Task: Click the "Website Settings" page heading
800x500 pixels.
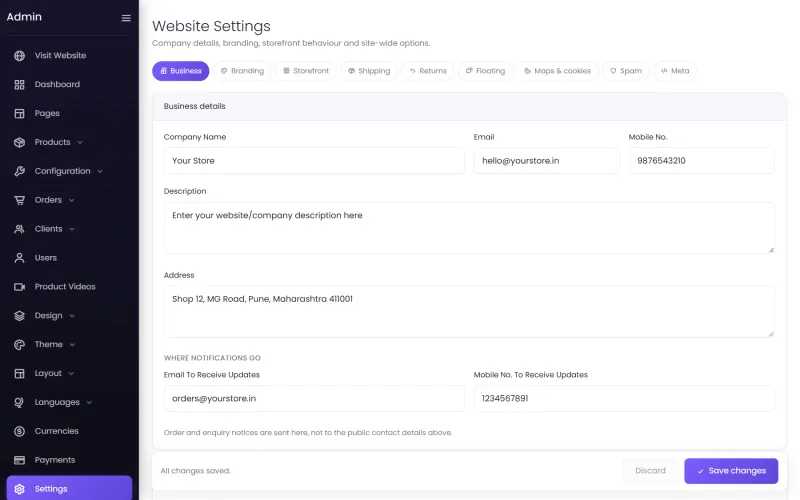Action: pos(211,26)
